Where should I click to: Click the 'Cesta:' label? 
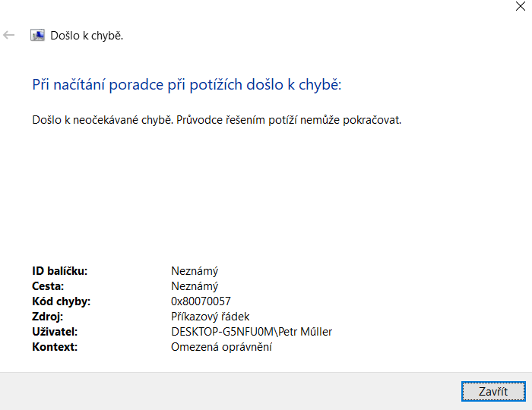pos(48,286)
